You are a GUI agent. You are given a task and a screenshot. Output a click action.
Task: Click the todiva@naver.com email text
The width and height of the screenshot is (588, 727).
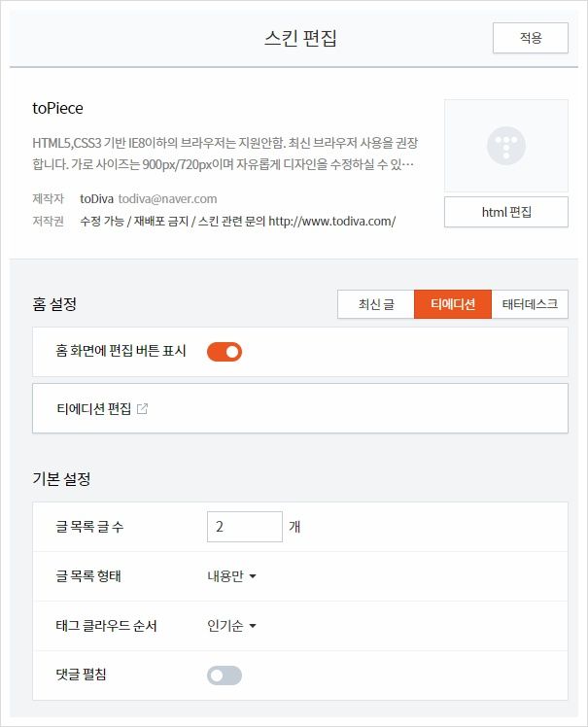(x=167, y=198)
